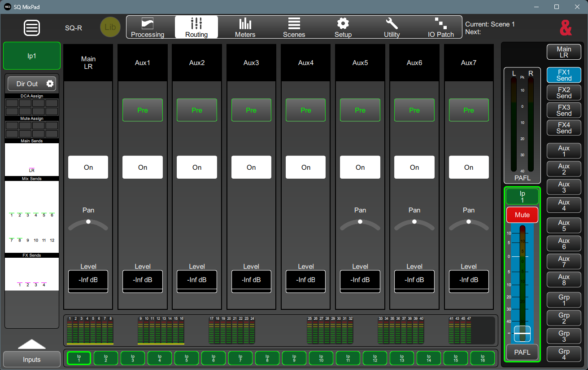
Task: Click Aux6 level value box
Action: pyautogui.click(x=414, y=281)
